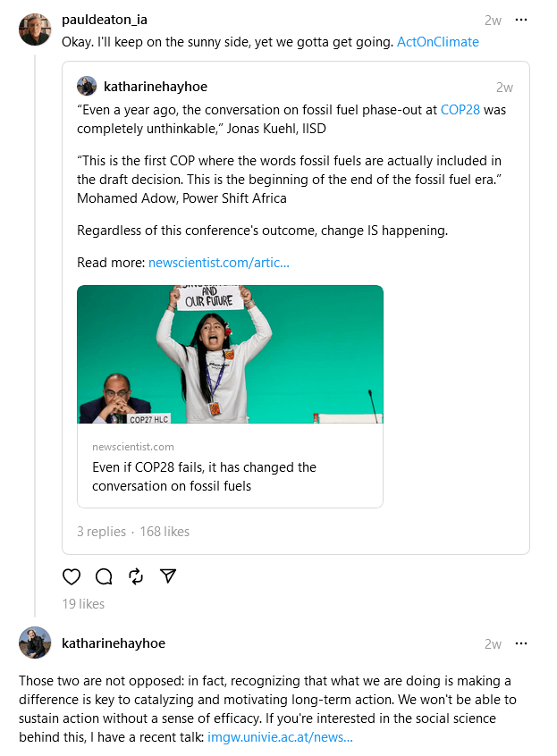The width and height of the screenshot is (557, 756).
Task: Show the 19 likes list
Action: click(x=83, y=604)
